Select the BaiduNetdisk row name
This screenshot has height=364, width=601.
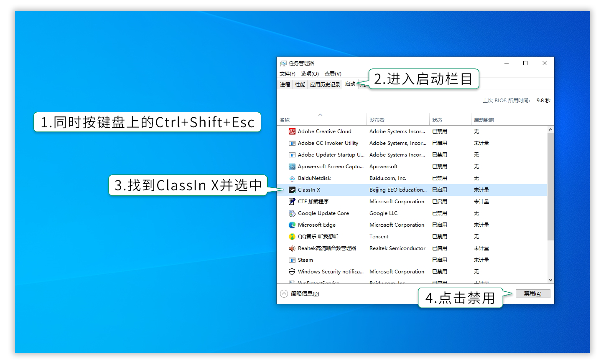314,178
